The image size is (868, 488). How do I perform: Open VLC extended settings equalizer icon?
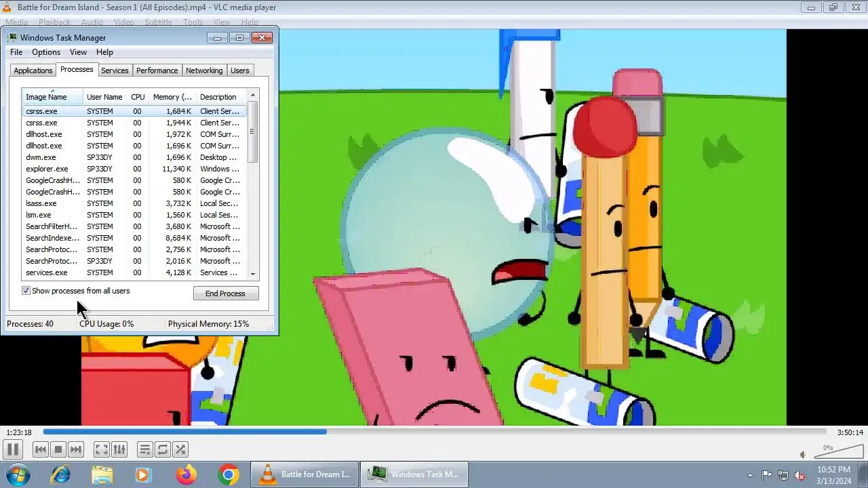[119, 449]
